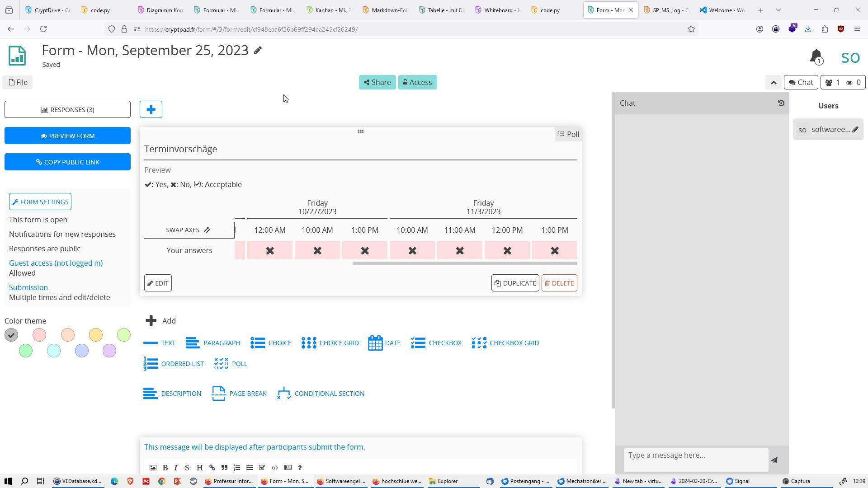The image size is (868, 488).
Task: Add a Checkbox Grid question
Action: [505, 343]
